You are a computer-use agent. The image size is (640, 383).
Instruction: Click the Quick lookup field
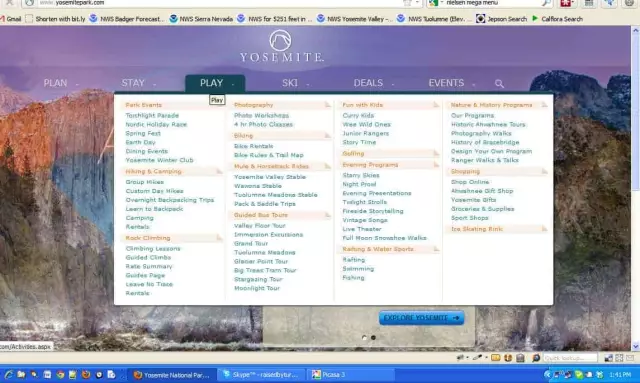coord(570,358)
